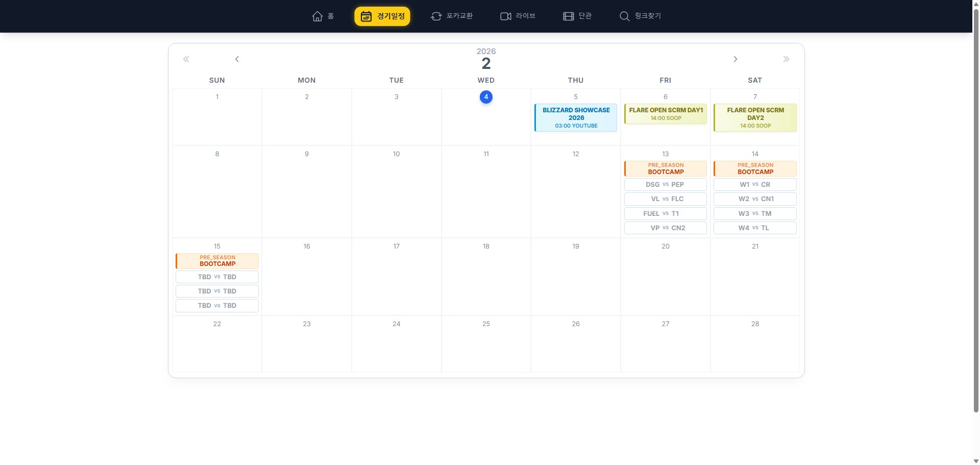Click the page vertical scrollbar
980x465 pixels.
pos(976,204)
